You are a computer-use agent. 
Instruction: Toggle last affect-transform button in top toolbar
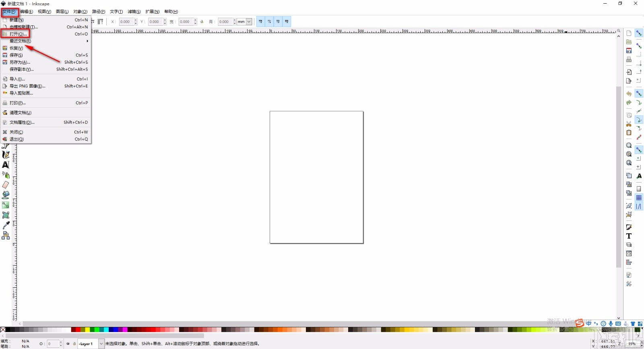coord(287,22)
